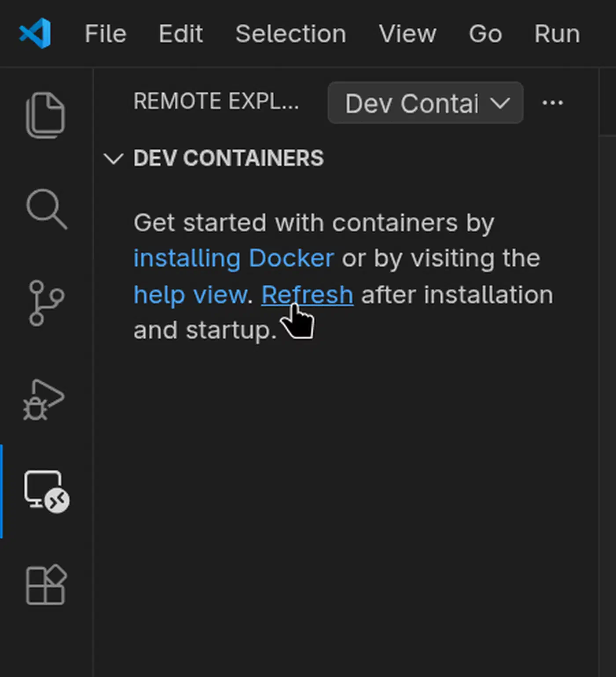Open the View menu

[407, 34]
